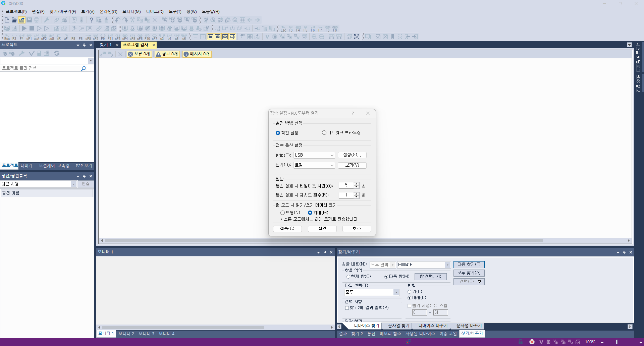
Task: Open the 방법(T) USB dropdown
Action: pyautogui.click(x=331, y=155)
